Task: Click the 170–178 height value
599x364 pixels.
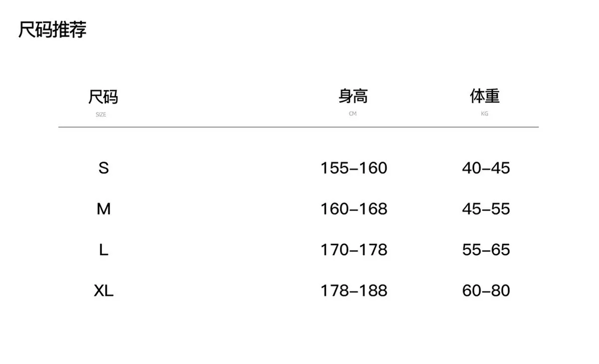Action: tap(353, 250)
